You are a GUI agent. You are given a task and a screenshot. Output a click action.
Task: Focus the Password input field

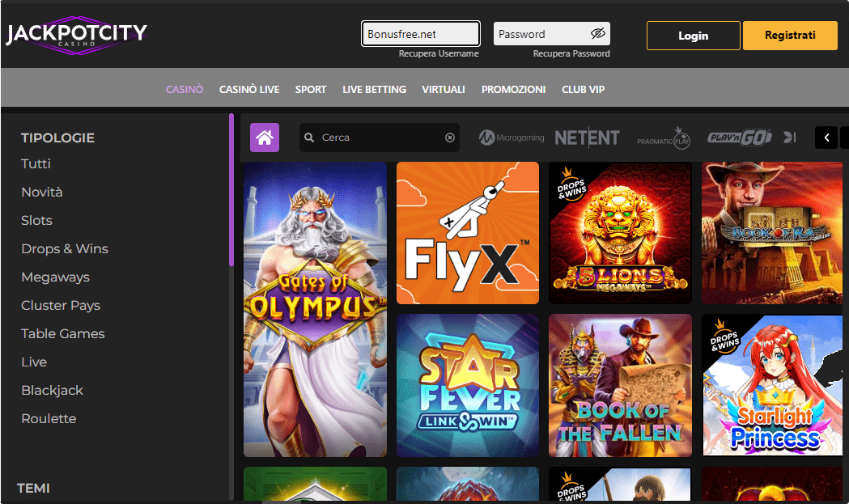(x=552, y=34)
